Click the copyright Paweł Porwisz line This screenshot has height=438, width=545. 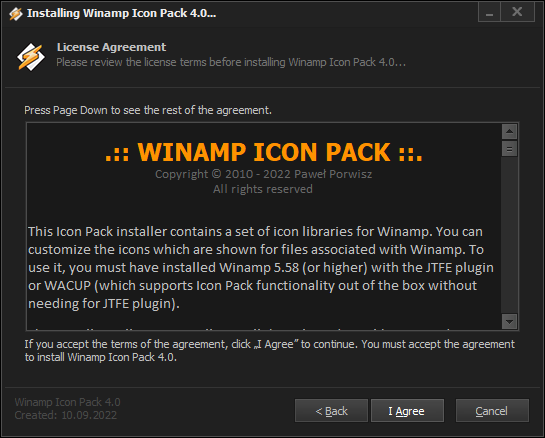click(x=263, y=174)
